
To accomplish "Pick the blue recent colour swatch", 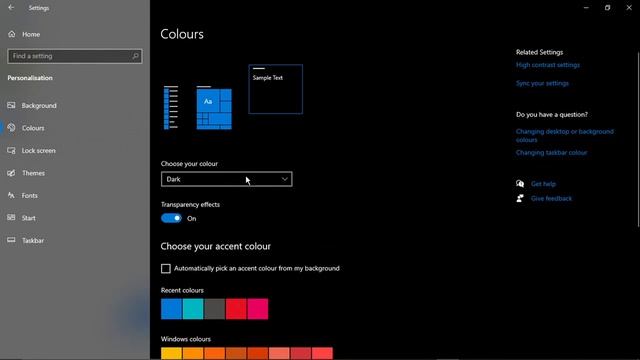I will [171, 309].
